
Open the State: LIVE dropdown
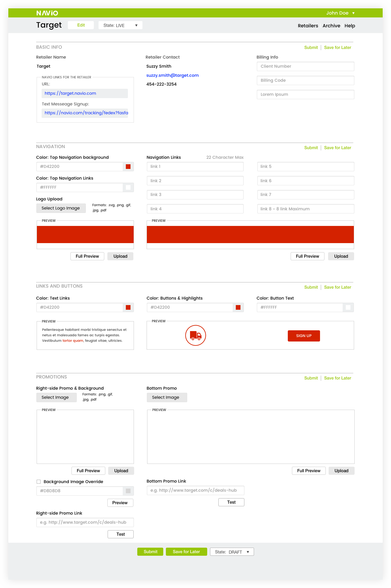[120, 25]
